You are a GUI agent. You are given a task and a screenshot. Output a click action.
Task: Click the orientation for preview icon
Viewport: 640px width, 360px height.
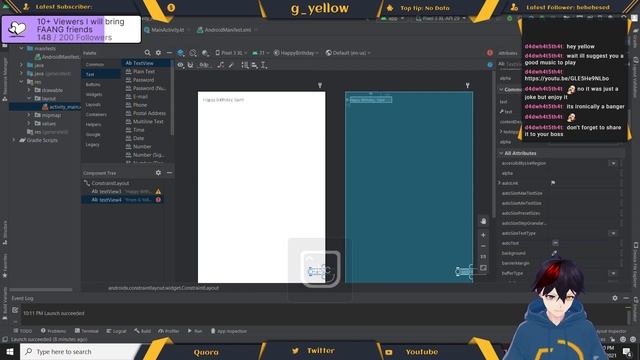pyautogui.click(x=193, y=53)
